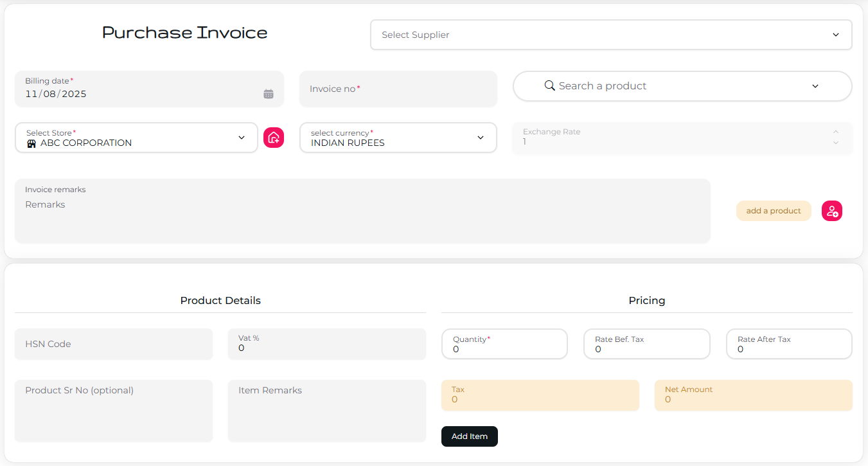This screenshot has width=868, height=466.
Task: Open the Select Store dropdown chevron
Action: coord(242,137)
